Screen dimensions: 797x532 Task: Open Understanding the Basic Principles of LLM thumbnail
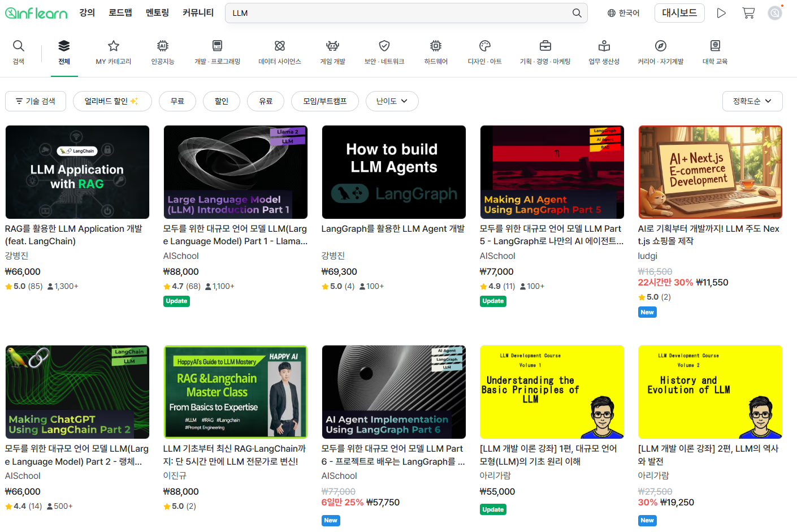tap(552, 392)
